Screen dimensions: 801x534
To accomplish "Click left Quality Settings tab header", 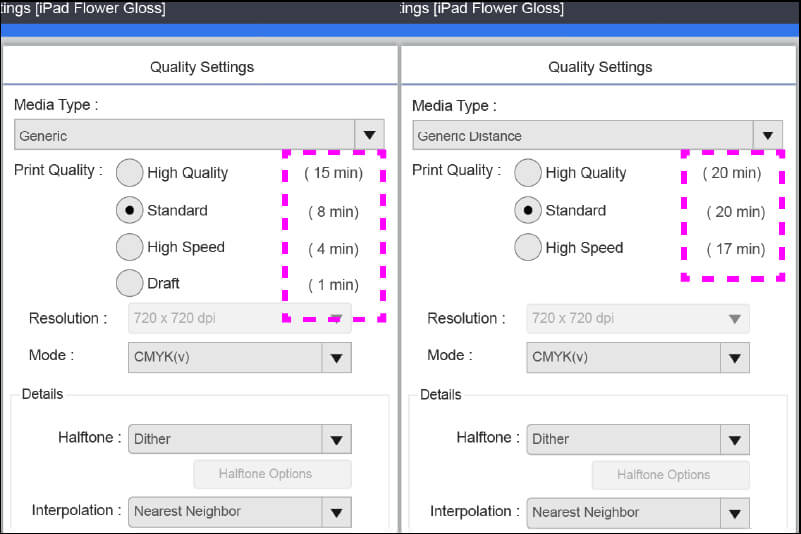I will (202, 67).
